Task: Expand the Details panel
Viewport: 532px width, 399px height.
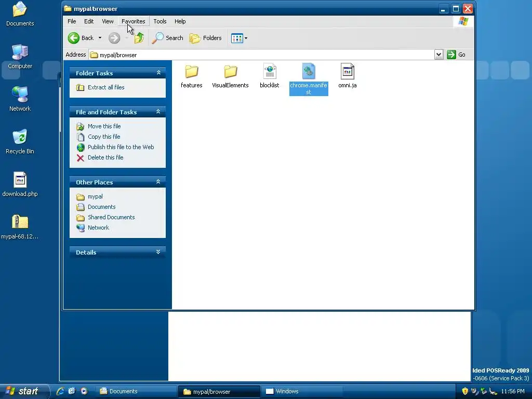Action: (158, 252)
